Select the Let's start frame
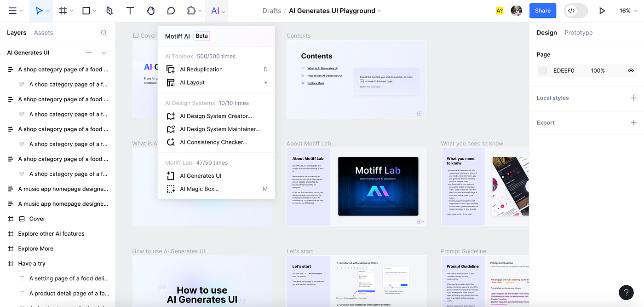 (x=356, y=281)
